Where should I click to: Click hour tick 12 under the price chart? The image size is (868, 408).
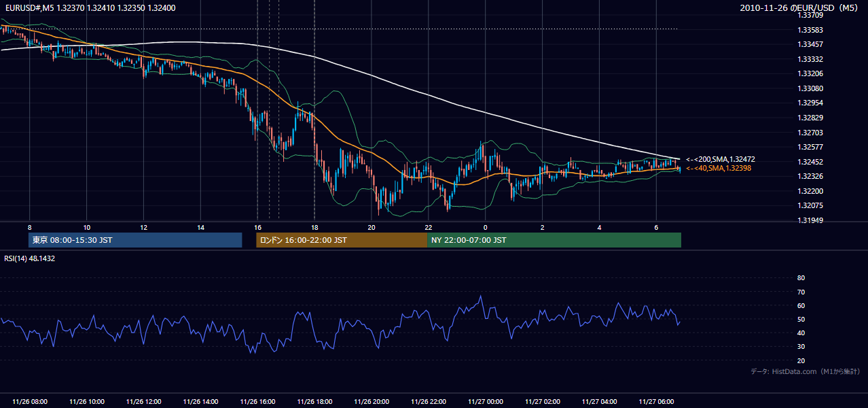pos(144,227)
